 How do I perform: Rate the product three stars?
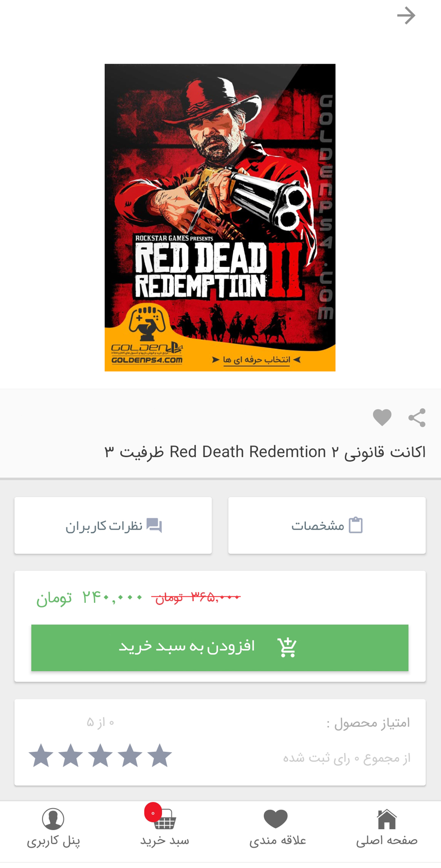[x=100, y=755]
